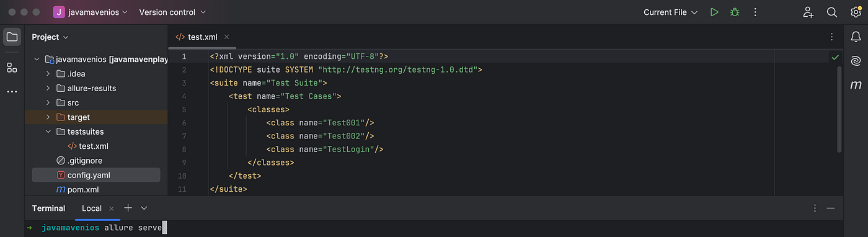The image size is (868, 237).
Task: Click the editor vertical scrollbar
Action: pyautogui.click(x=839, y=109)
